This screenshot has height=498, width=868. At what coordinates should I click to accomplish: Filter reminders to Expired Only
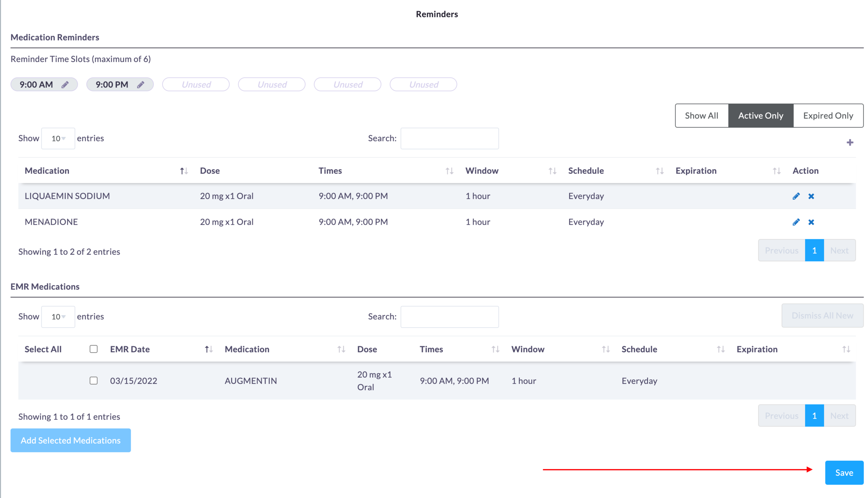pos(828,115)
